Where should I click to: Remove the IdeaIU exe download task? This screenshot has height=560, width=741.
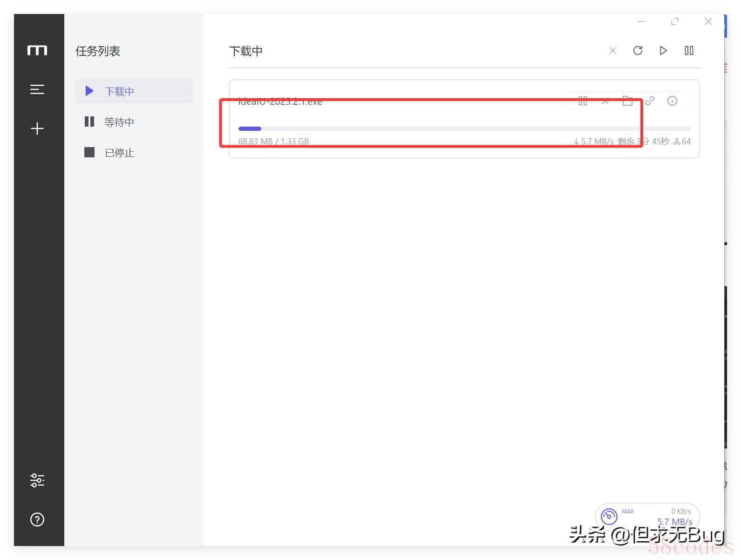click(605, 101)
